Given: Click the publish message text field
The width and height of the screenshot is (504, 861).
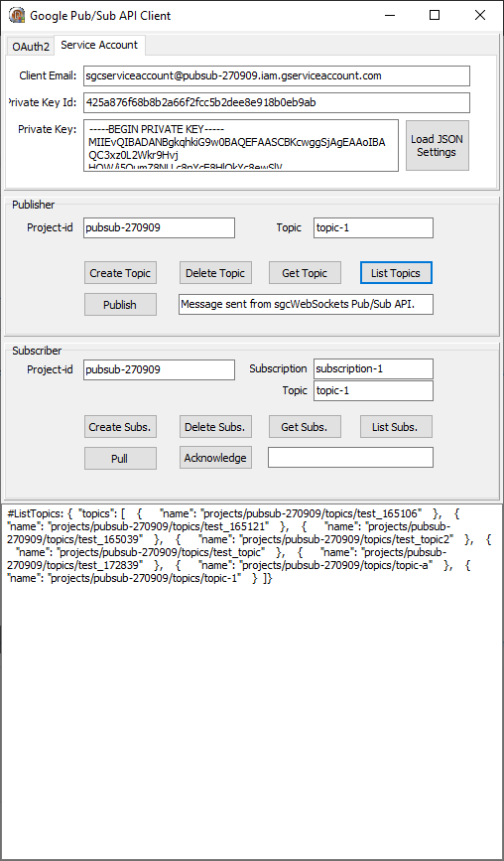Looking at the screenshot, I should point(306,304).
